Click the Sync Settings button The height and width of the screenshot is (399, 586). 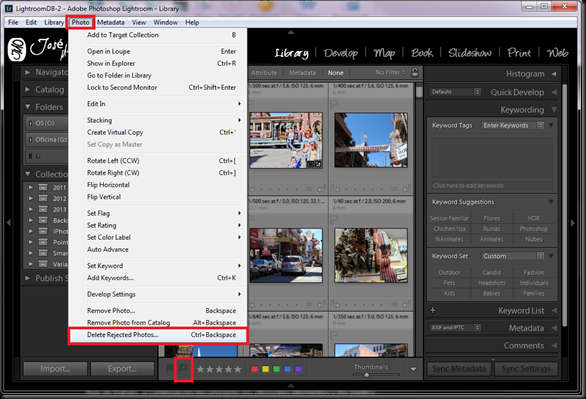tap(526, 369)
